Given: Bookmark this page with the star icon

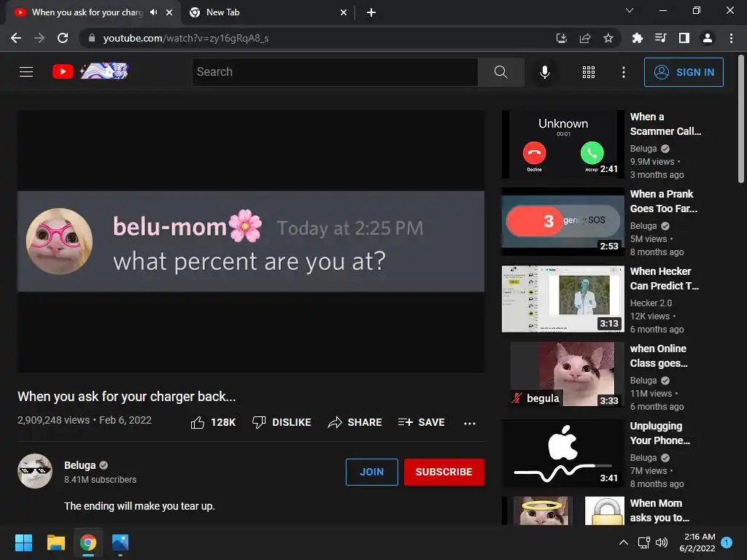Looking at the screenshot, I should pyautogui.click(x=608, y=38).
